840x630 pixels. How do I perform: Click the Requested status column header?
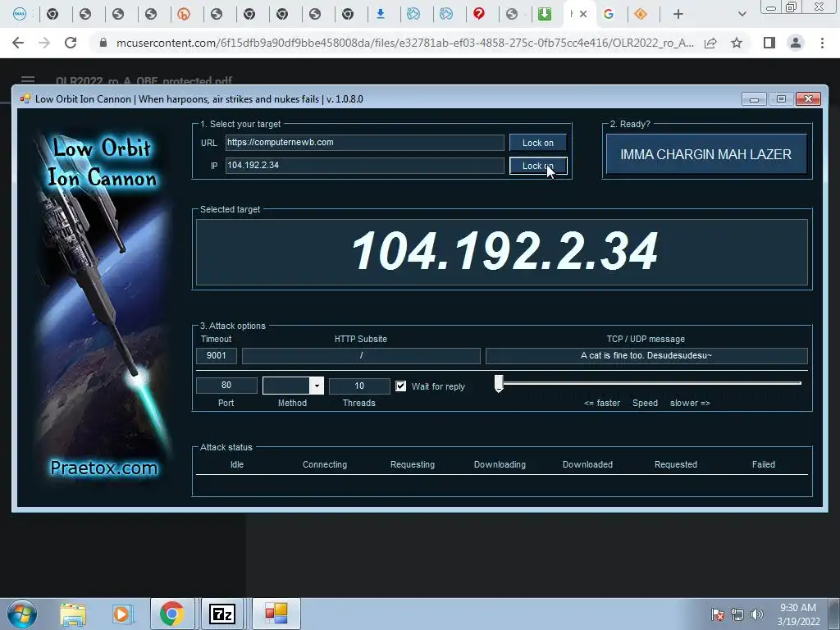pyautogui.click(x=676, y=464)
